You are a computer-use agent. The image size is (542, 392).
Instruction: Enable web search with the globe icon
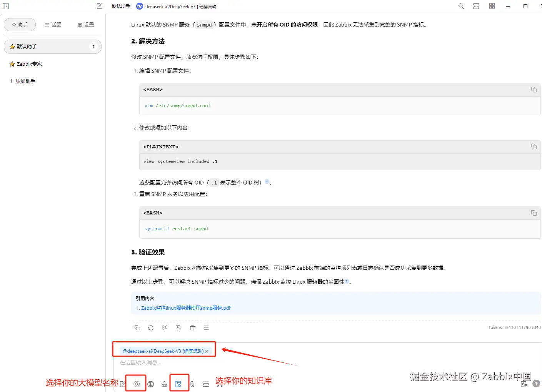pos(151,384)
